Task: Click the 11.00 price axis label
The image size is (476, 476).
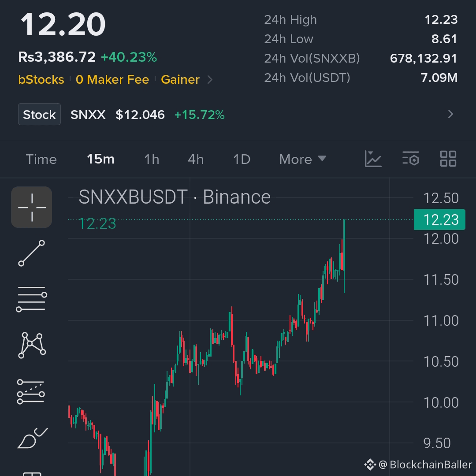Action: (x=441, y=321)
